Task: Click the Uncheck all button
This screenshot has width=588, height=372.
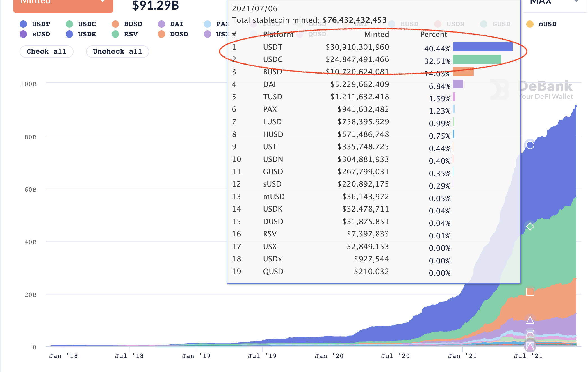Action: pos(117,52)
